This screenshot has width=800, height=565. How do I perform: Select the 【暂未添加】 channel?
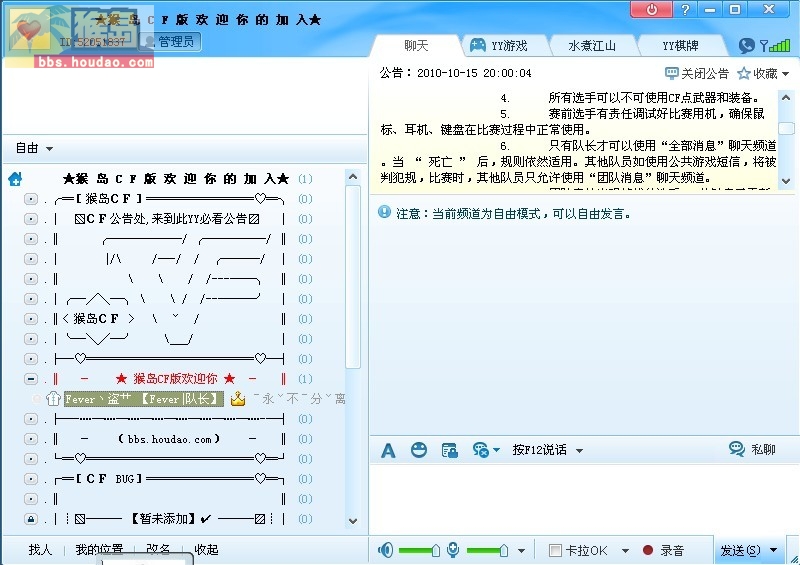(163, 519)
